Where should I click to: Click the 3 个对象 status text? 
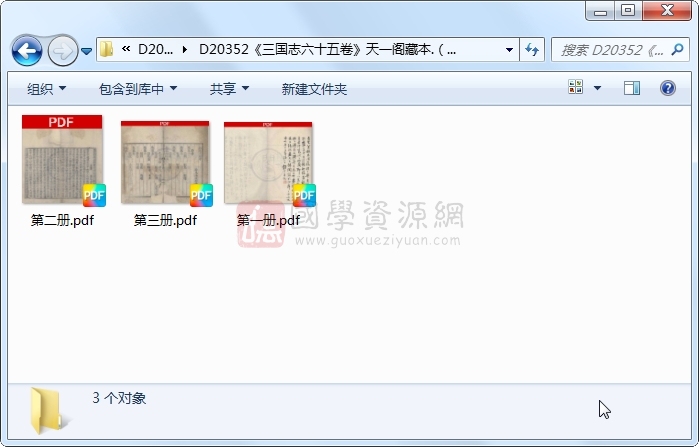pyautogui.click(x=119, y=398)
